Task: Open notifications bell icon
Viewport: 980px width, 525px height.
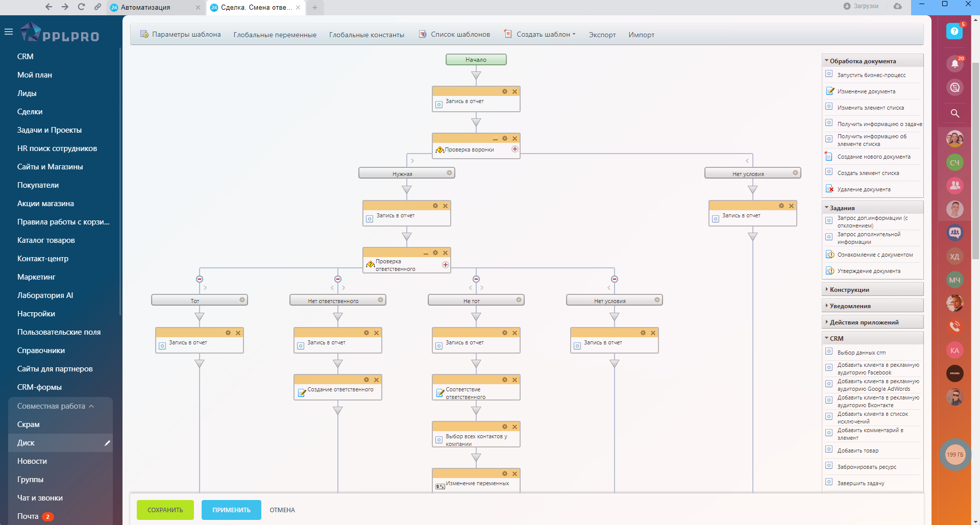Action: coord(954,64)
